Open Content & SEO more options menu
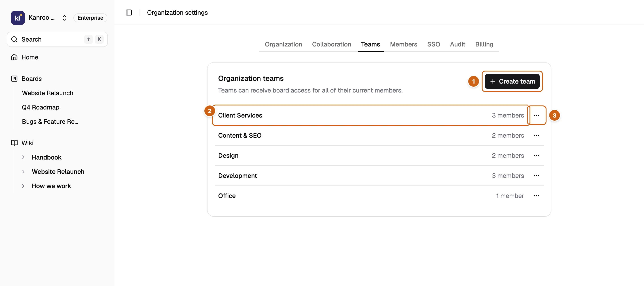Screen dimensions: 644x286 pos(536,135)
